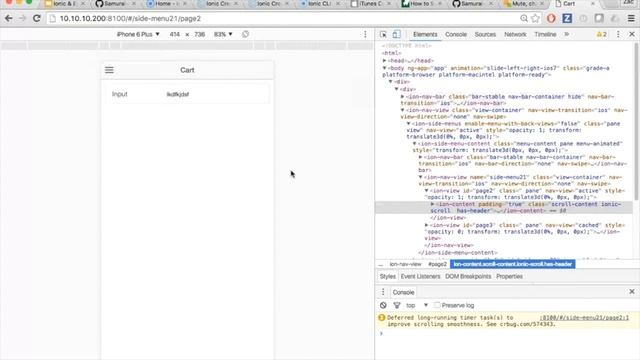This screenshot has height=360, width=640.
Task: Open the DOM Breakpoints pane tab
Action: (x=468, y=277)
